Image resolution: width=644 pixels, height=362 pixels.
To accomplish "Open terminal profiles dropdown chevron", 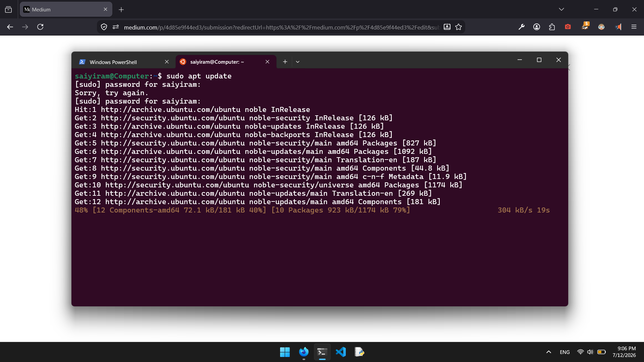I will pyautogui.click(x=298, y=62).
